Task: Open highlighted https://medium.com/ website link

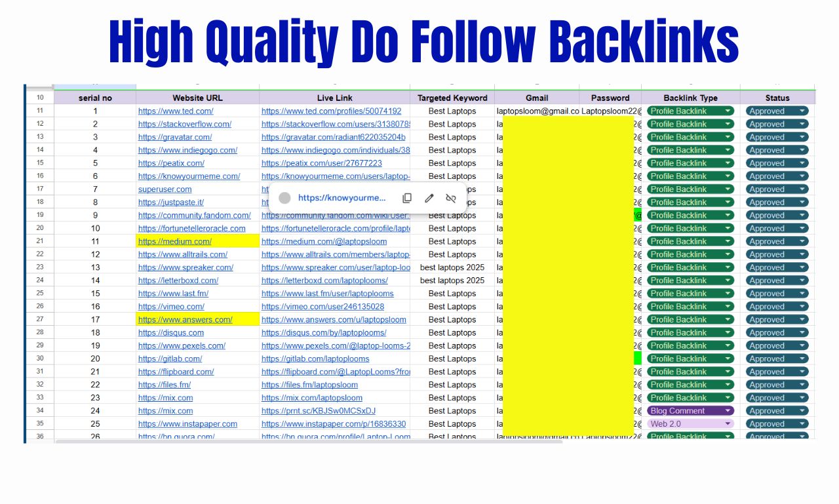Action: pos(175,241)
